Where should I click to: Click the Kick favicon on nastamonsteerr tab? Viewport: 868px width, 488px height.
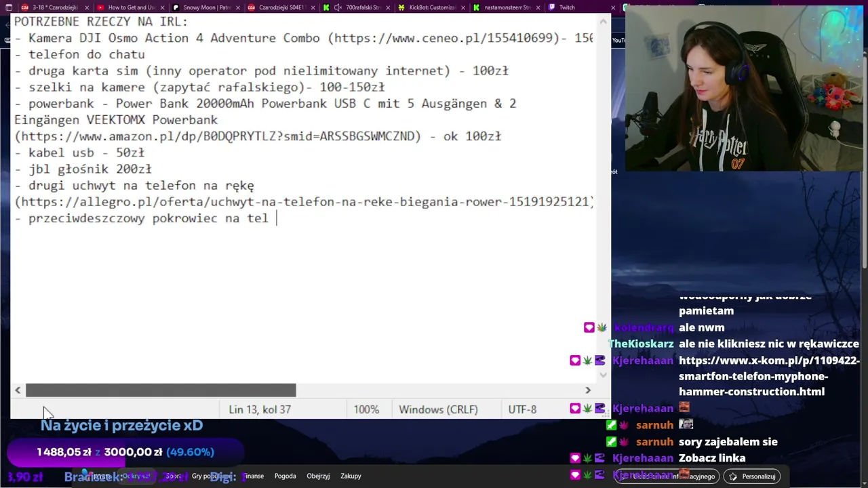pyautogui.click(x=477, y=7)
